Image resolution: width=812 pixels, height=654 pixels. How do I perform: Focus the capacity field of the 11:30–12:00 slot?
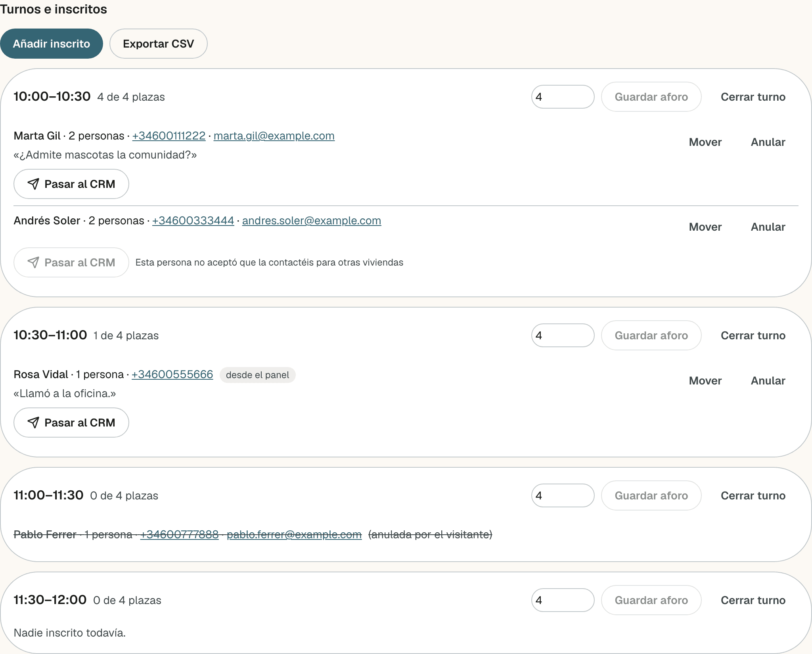563,600
